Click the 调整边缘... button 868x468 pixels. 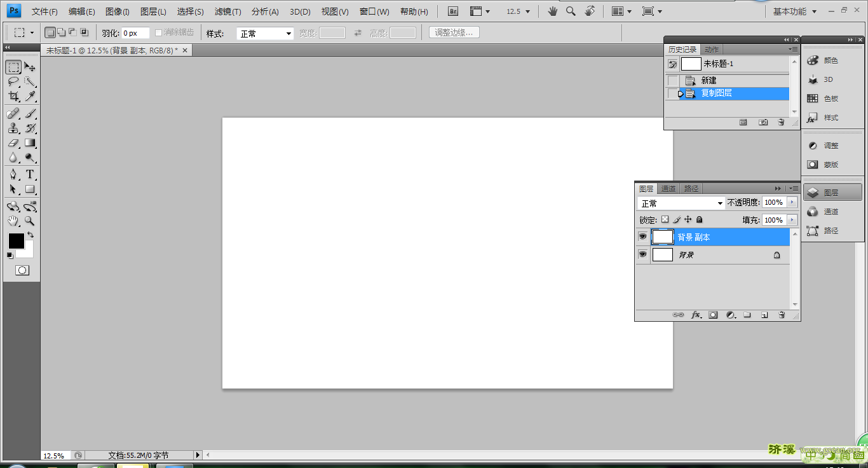(x=454, y=32)
